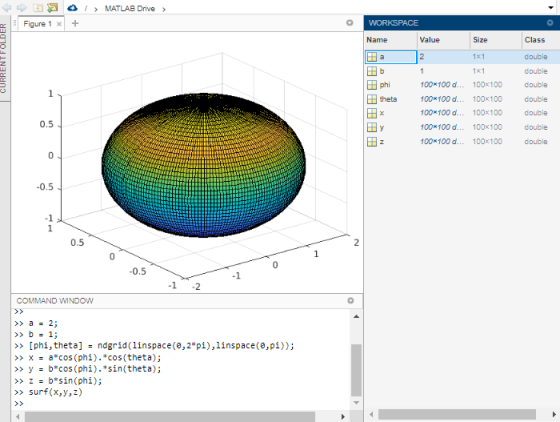Viewport: 560px width, 422px height.
Task: Open figure panel actions menu
Action: click(x=350, y=22)
